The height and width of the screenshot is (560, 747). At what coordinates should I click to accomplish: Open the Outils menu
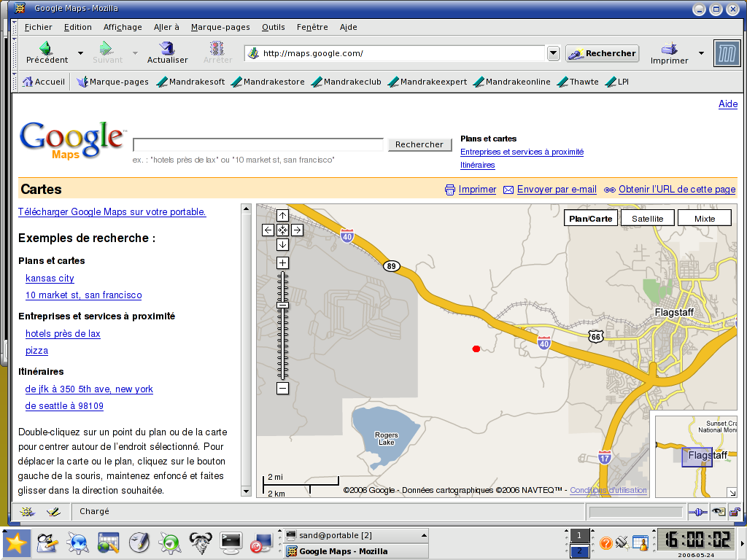pos(273,27)
